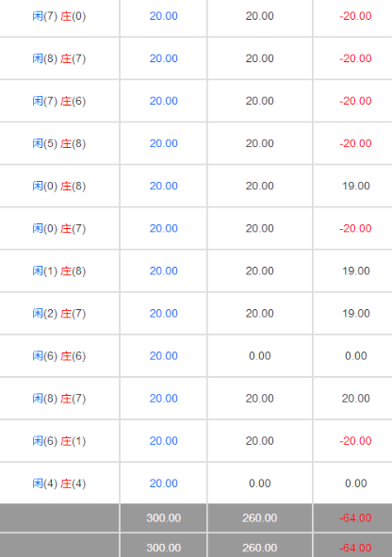This screenshot has width=392, height=557.
Task: Click the black 20.00 payout in last column
Action: [x=356, y=399]
